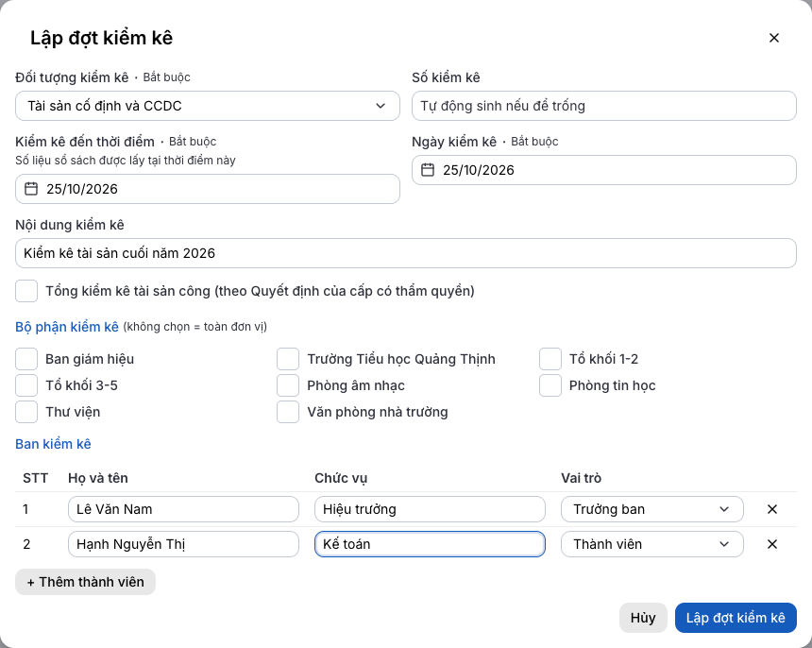Submit with Lập đợt kiểm kê button
The width and height of the screenshot is (812, 648).
pos(736,618)
